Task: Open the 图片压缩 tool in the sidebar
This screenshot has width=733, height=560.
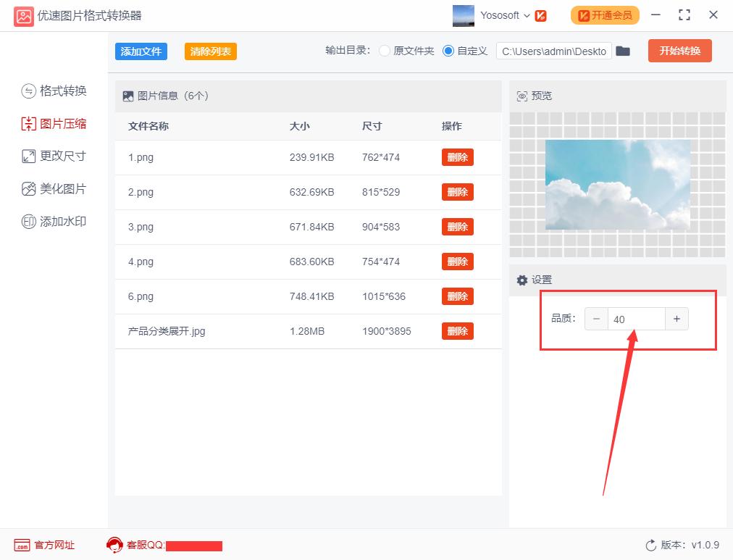Action: [54, 124]
